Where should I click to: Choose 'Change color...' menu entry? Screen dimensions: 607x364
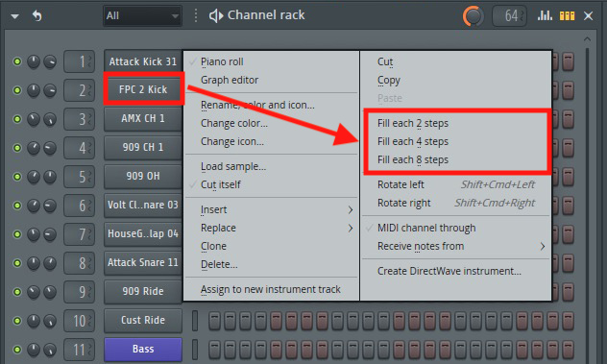tap(233, 124)
